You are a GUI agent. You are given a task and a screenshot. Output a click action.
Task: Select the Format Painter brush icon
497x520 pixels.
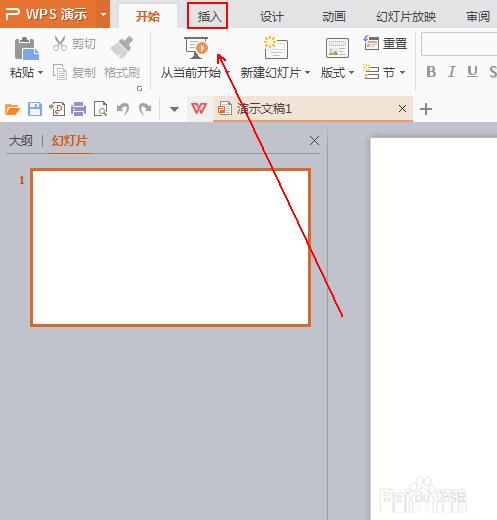[121, 47]
